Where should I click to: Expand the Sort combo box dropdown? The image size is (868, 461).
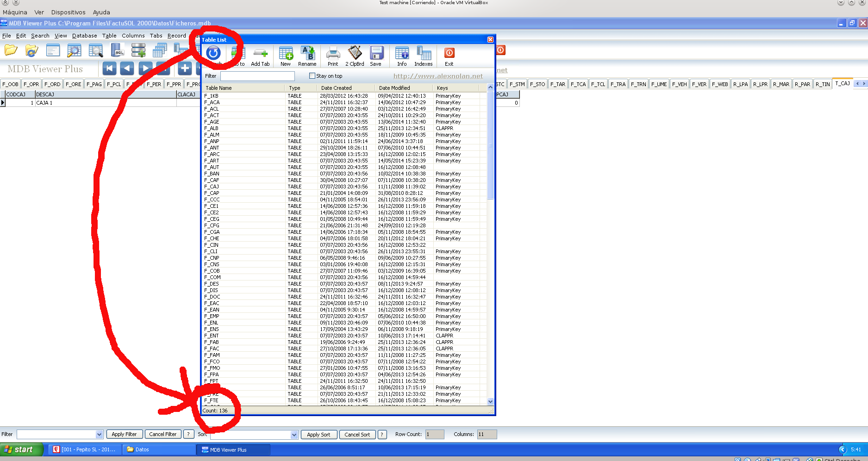point(294,435)
